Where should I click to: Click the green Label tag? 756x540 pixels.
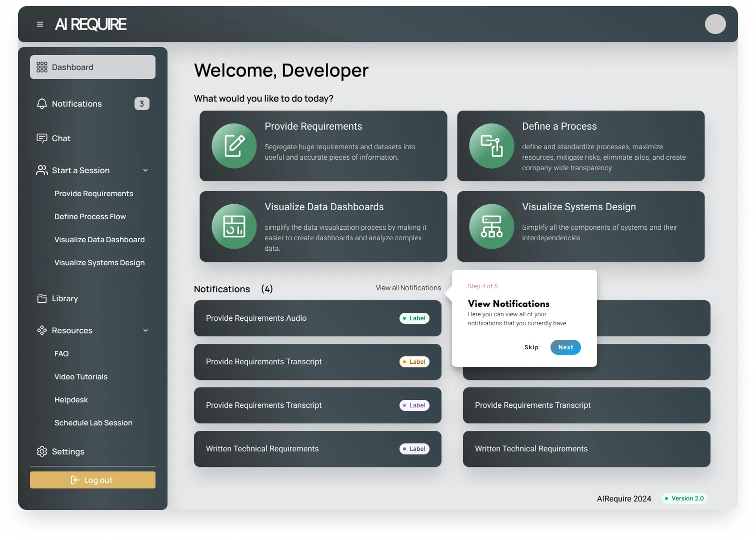point(414,318)
